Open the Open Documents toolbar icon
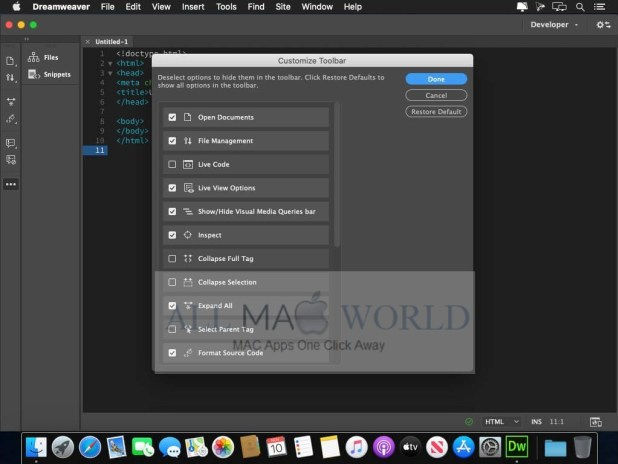This screenshot has height=464, width=618. coord(10,61)
